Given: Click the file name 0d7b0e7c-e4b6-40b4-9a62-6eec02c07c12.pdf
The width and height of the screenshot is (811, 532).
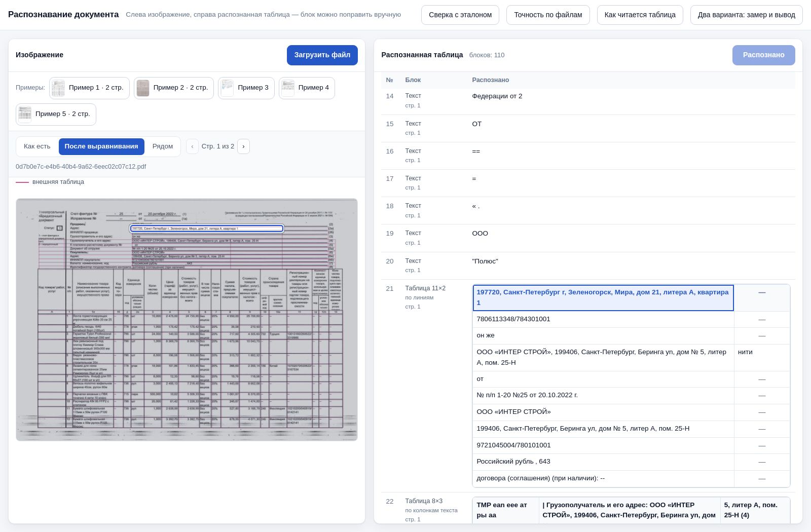Looking at the screenshot, I should [81, 167].
